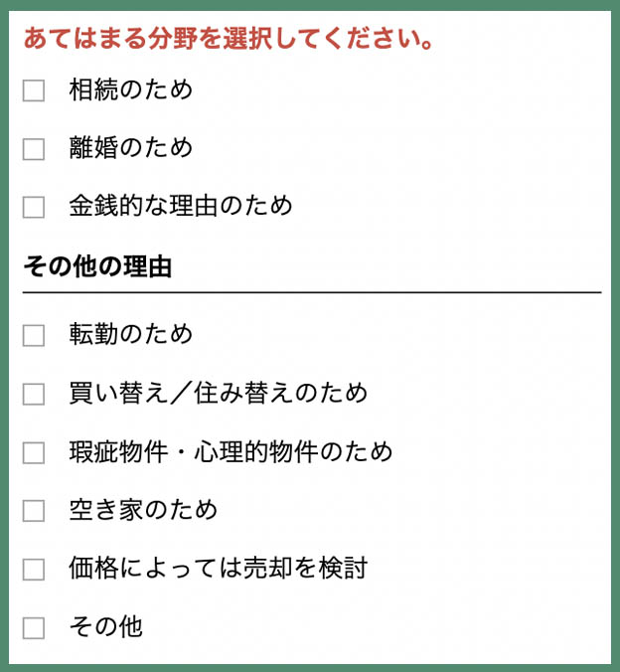Click the 瑕疵物件・心理的物件のため label text
Image resolution: width=620 pixels, height=672 pixels.
(x=231, y=451)
